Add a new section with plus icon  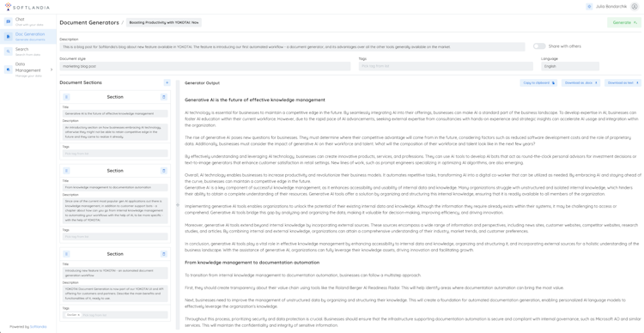point(167,82)
